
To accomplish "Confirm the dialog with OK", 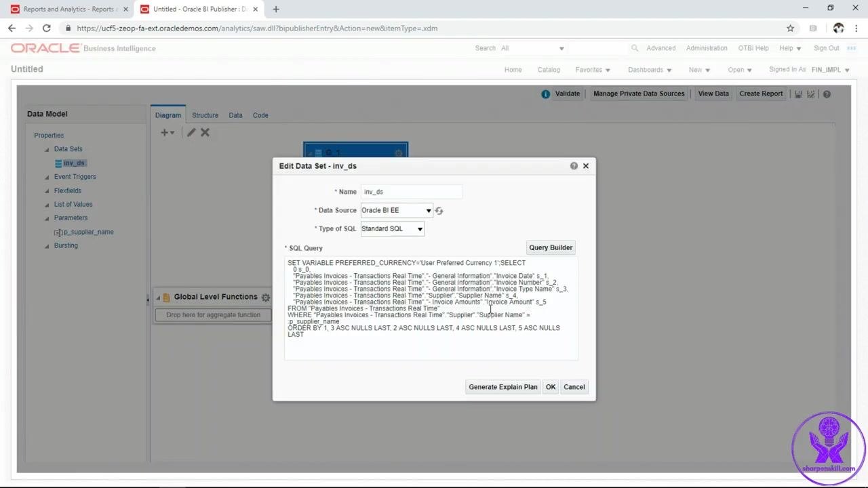I will point(551,387).
